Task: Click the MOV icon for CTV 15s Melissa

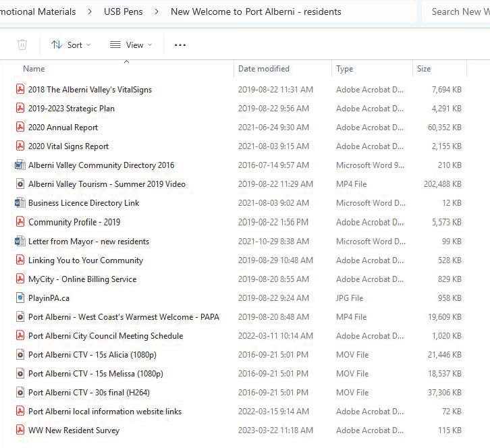Action: pyautogui.click(x=20, y=373)
